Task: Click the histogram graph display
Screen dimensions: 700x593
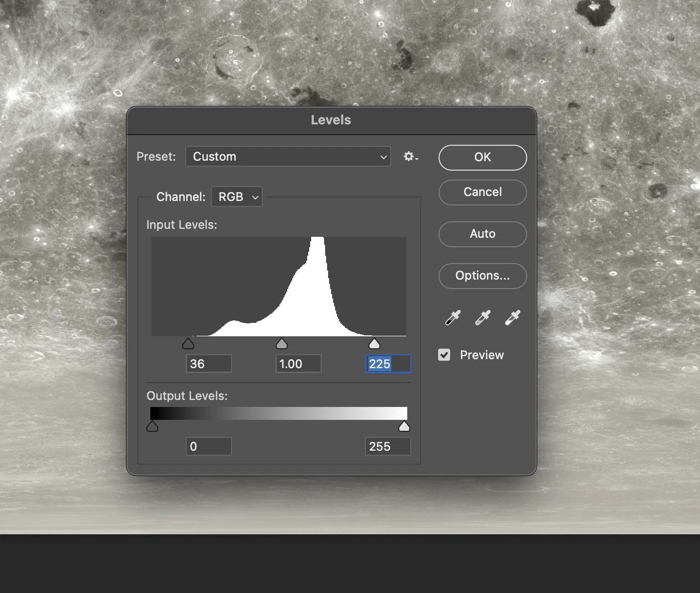Action: 279,287
